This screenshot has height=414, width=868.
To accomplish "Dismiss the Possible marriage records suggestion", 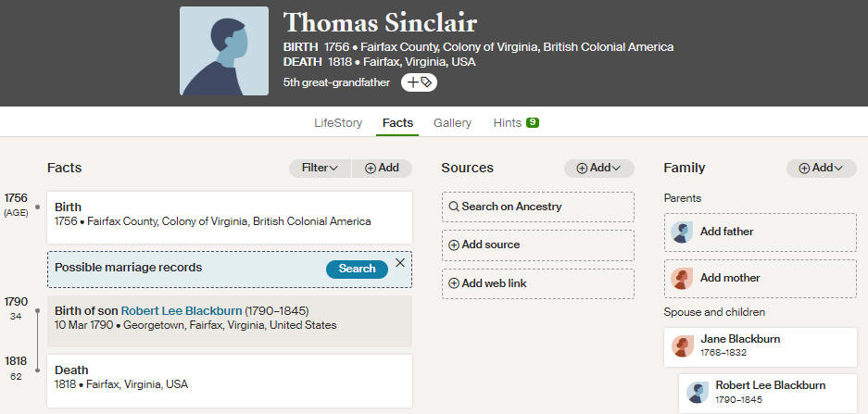I will point(399,263).
